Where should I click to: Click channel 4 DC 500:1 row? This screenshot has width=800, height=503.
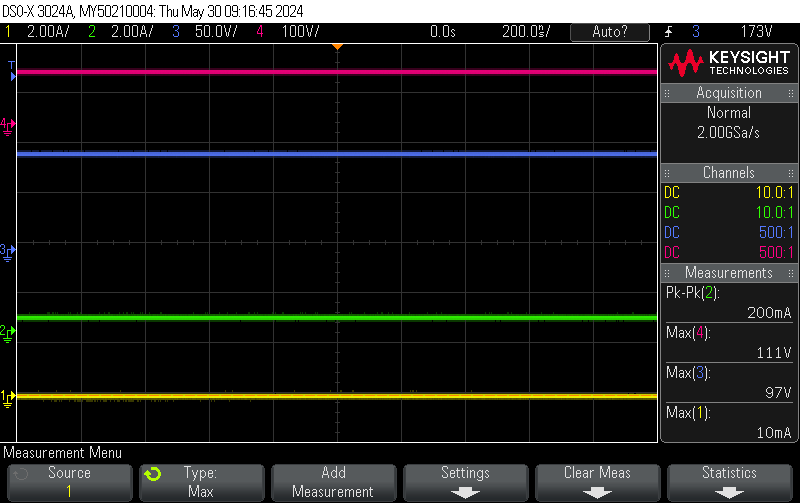(x=729, y=253)
